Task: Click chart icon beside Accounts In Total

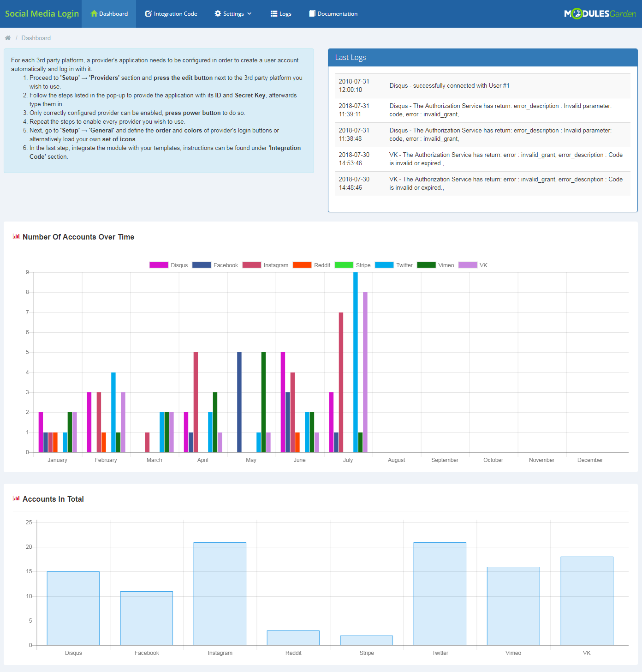Action: click(17, 498)
